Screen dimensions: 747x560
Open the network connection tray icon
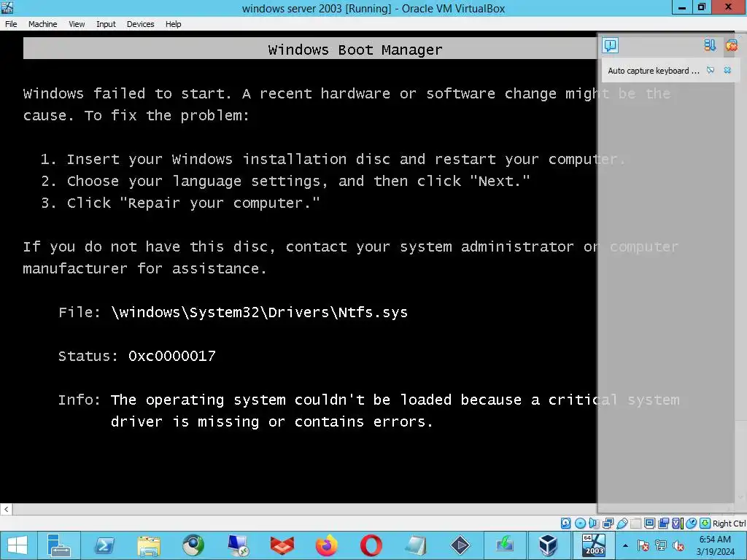(661, 545)
